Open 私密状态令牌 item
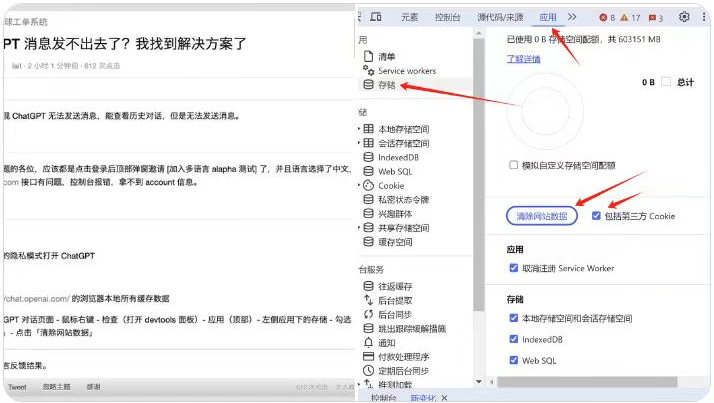 click(403, 199)
